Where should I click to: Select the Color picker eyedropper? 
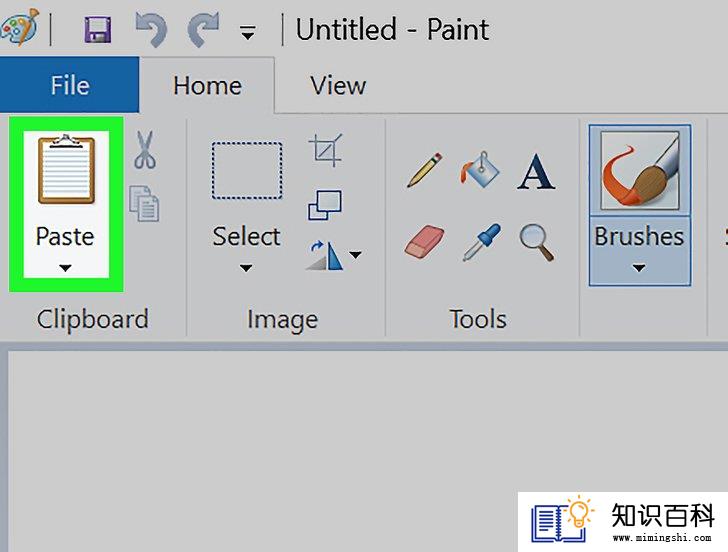click(482, 242)
